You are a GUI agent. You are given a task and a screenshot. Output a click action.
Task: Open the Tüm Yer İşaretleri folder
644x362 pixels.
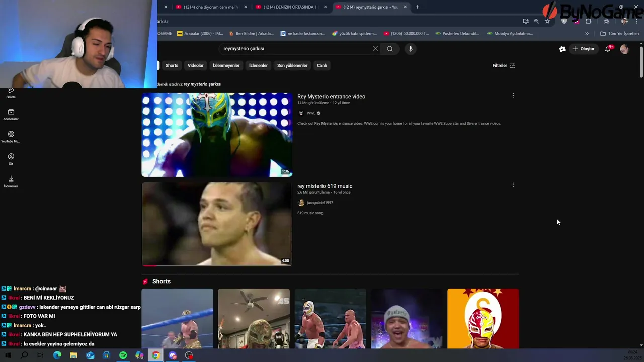click(619, 34)
